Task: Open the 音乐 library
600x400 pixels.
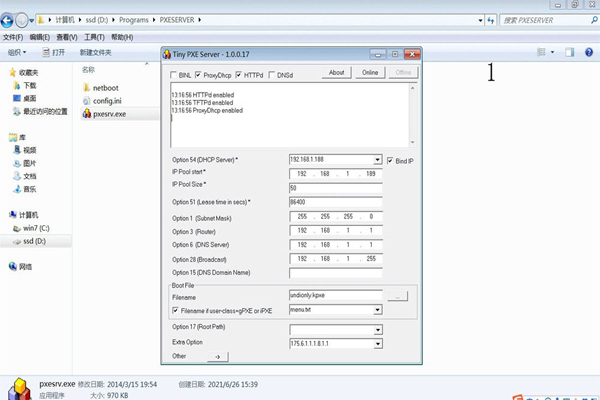Action: click(25, 189)
